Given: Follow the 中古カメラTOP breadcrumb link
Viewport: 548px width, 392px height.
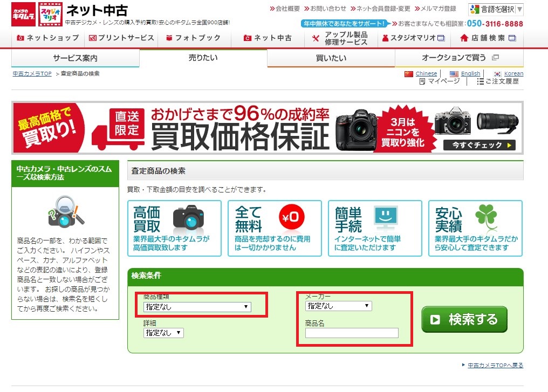Looking at the screenshot, I should pos(32,74).
